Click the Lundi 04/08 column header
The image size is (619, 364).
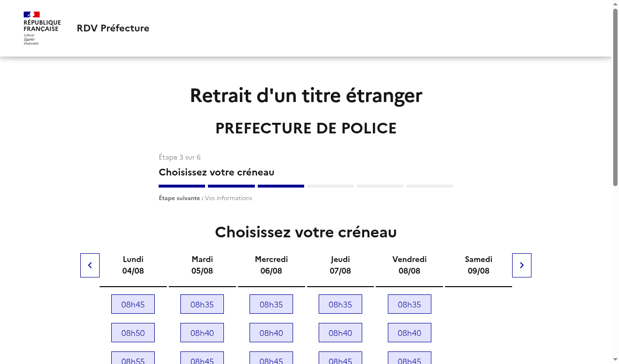click(x=133, y=265)
